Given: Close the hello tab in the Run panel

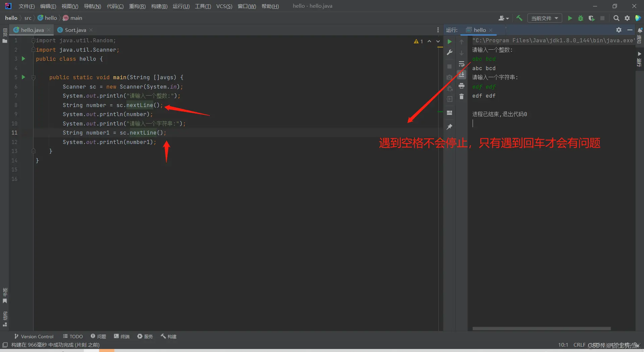Looking at the screenshot, I should (491, 30).
